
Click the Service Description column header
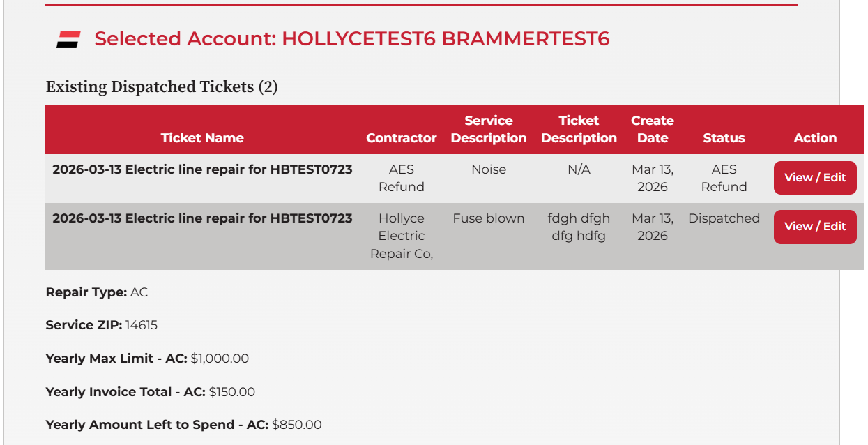click(x=489, y=130)
